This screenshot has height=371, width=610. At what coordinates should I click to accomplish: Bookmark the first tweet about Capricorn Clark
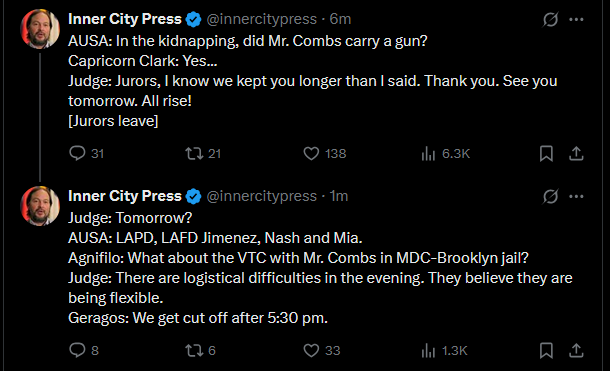(x=546, y=153)
